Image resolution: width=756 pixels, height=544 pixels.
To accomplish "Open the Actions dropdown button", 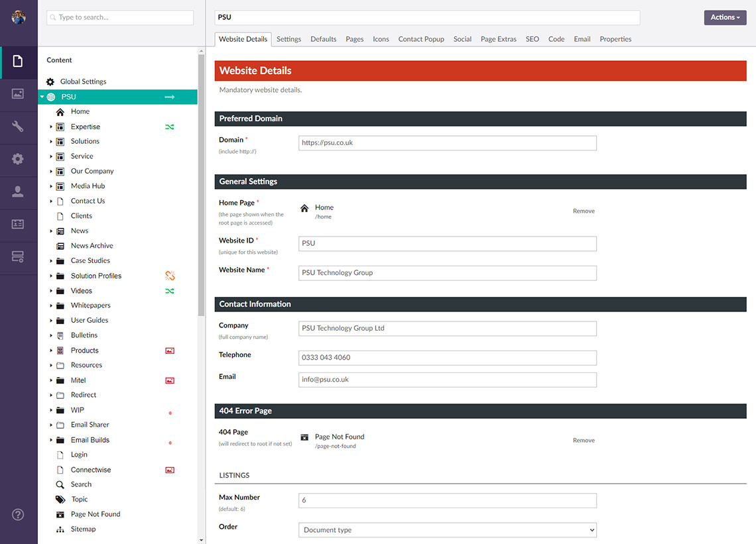I will point(724,17).
